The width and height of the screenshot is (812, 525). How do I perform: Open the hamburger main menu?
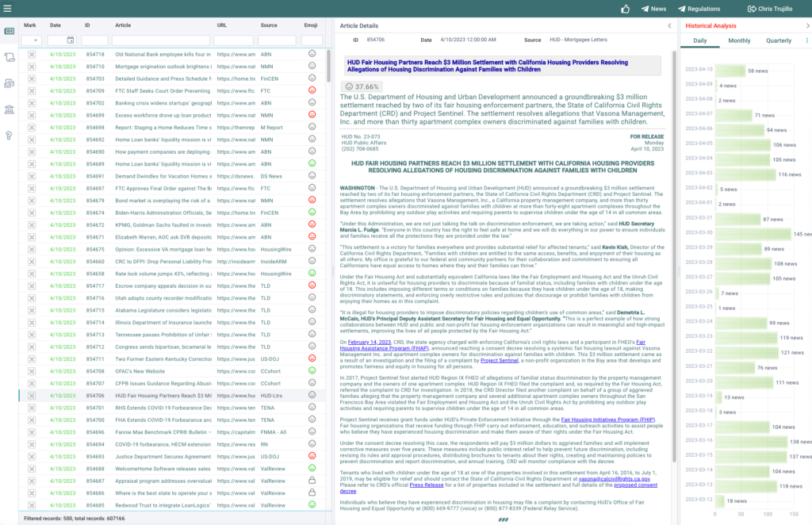pyautogui.click(x=7, y=8)
